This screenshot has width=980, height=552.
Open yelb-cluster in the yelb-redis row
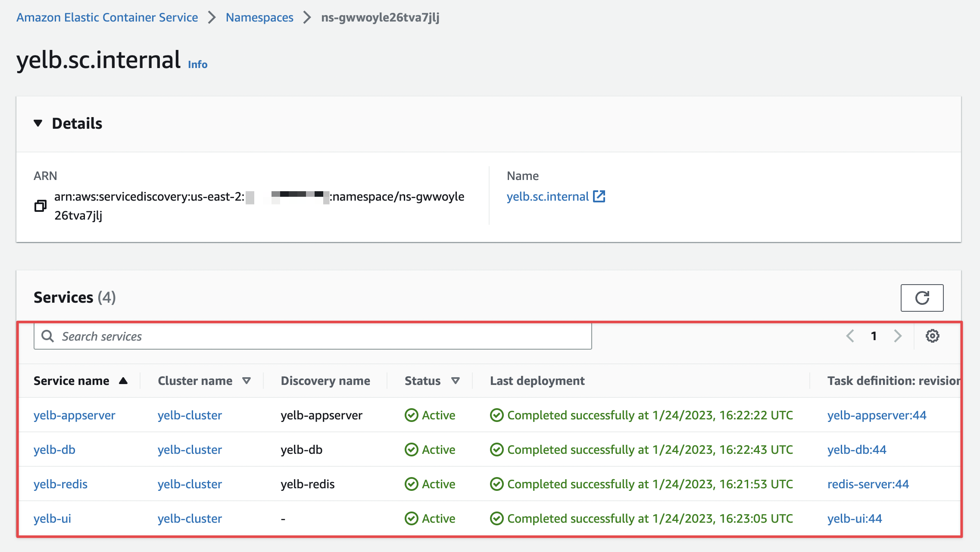[x=190, y=484]
